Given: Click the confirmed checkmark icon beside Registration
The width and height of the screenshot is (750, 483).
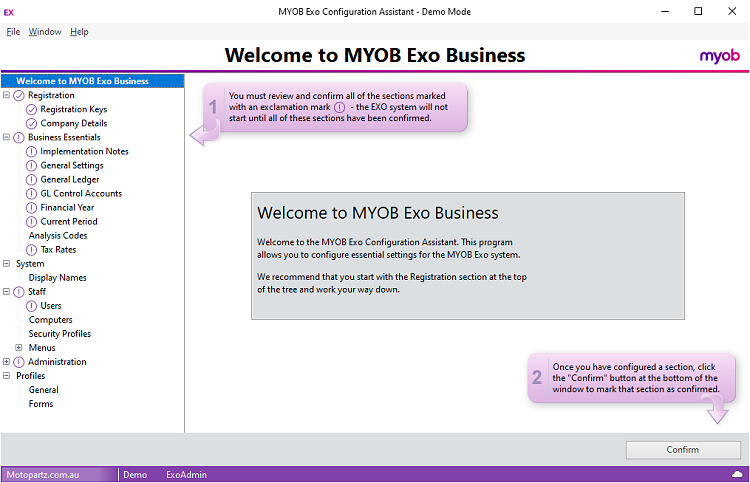Looking at the screenshot, I should pos(19,96).
